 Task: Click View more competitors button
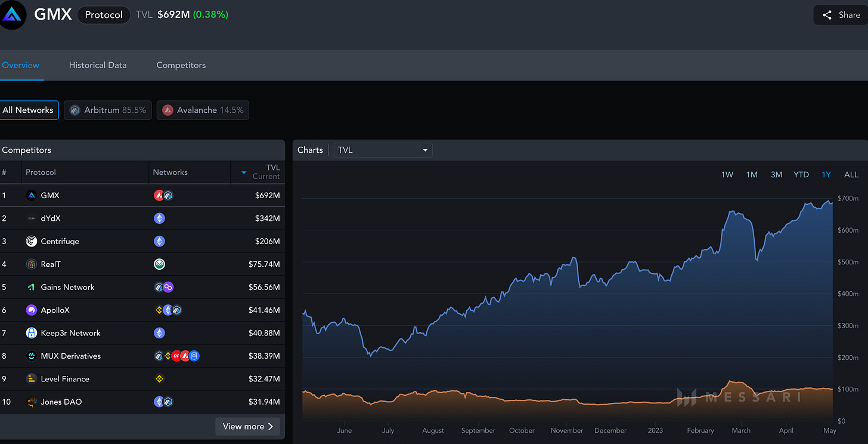tap(247, 426)
